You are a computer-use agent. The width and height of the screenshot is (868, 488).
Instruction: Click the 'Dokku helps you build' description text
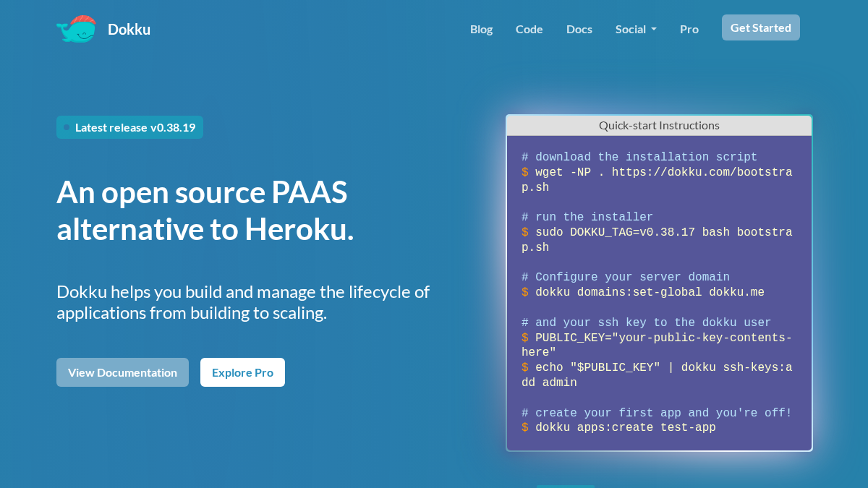pyautogui.click(x=243, y=302)
